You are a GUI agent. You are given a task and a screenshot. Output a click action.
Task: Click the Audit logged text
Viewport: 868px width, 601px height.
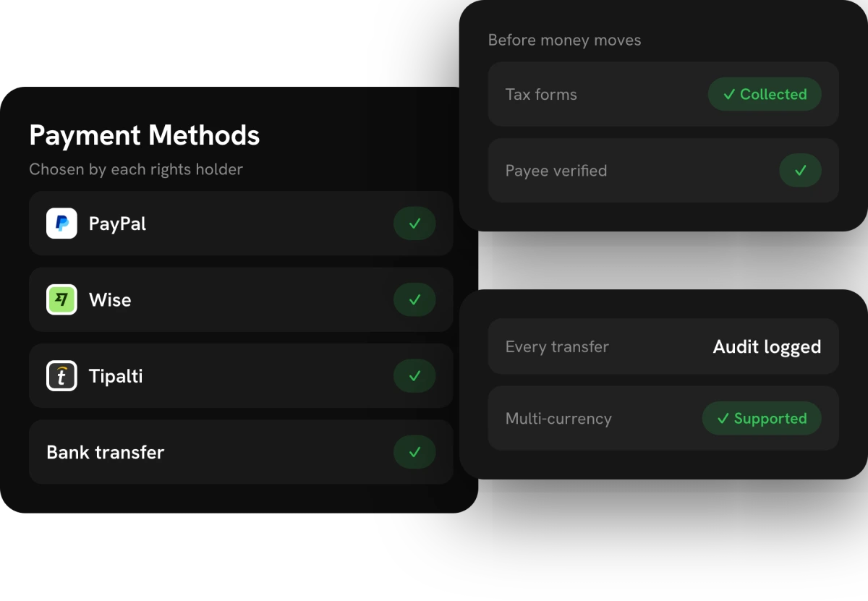click(767, 347)
